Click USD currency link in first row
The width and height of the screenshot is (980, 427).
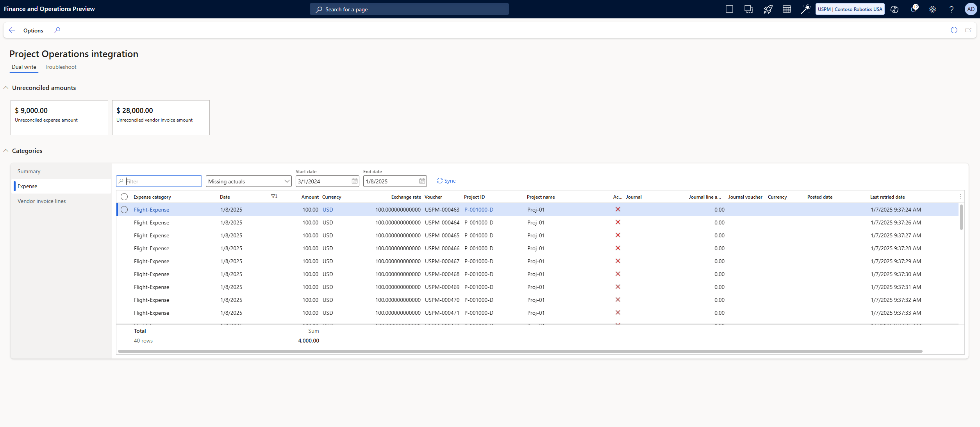(x=328, y=210)
